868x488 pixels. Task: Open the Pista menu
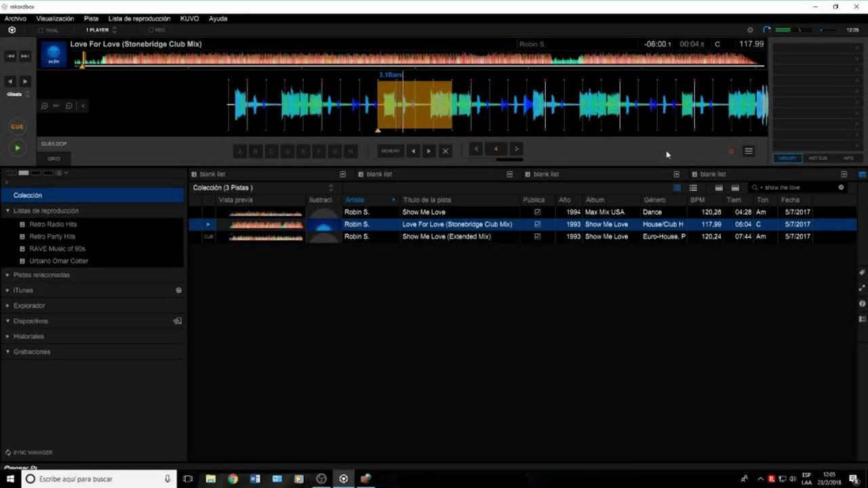(x=91, y=18)
